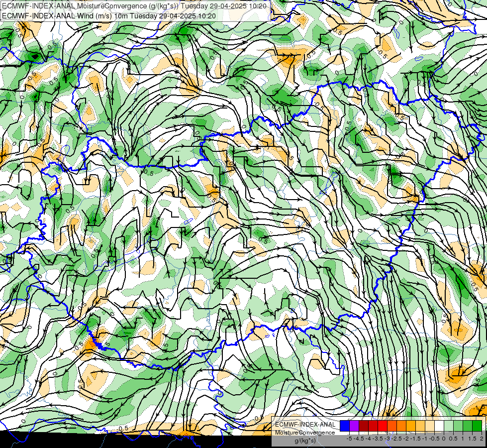Click the g/(kg*s) unit label in legend

pyautogui.click(x=305, y=441)
